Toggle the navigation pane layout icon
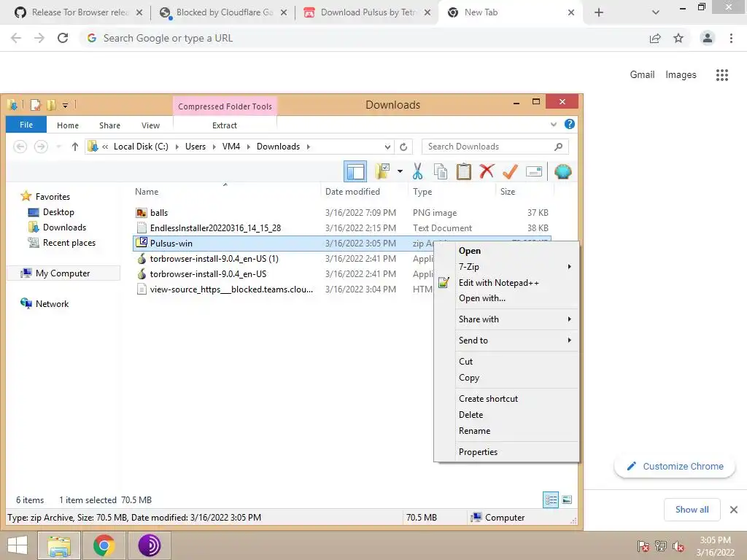This screenshot has height=560, width=747. click(355, 171)
